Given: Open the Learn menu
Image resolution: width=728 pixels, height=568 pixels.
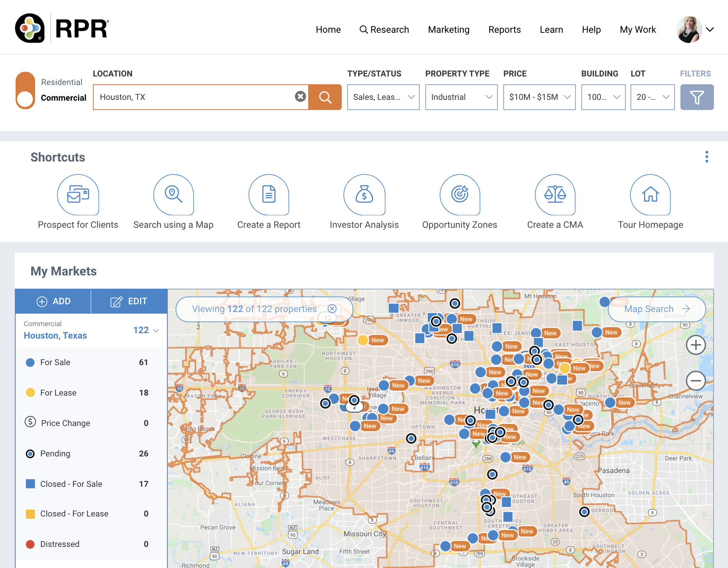Looking at the screenshot, I should (551, 30).
